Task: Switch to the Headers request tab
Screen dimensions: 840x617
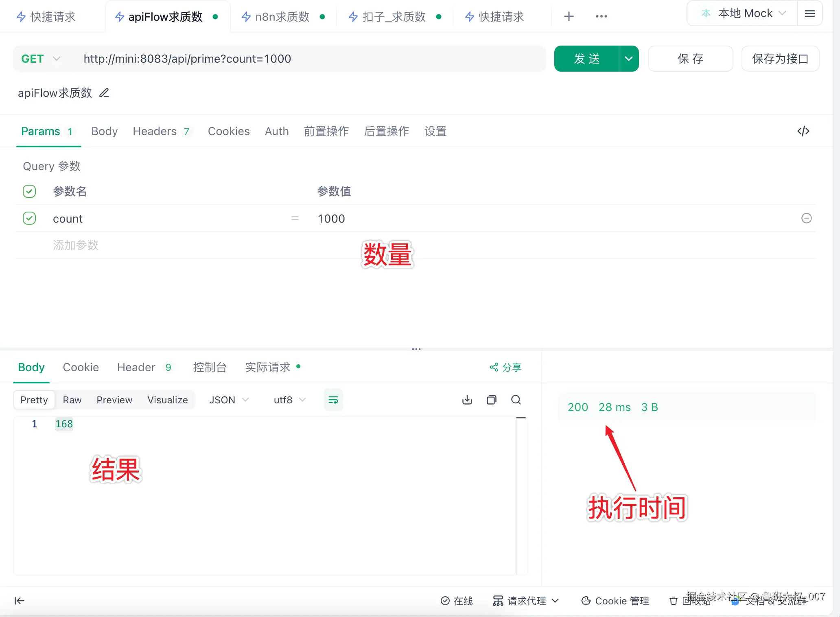Action: 155,131
